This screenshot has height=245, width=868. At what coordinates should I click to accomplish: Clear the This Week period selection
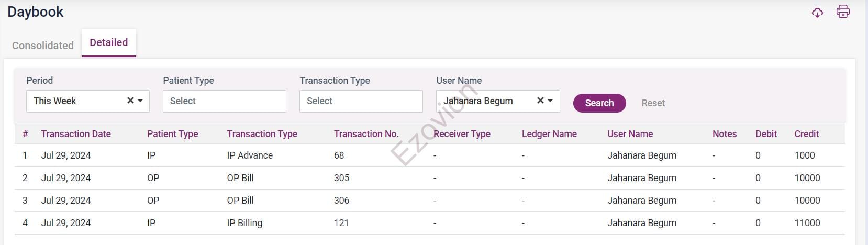point(130,101)
